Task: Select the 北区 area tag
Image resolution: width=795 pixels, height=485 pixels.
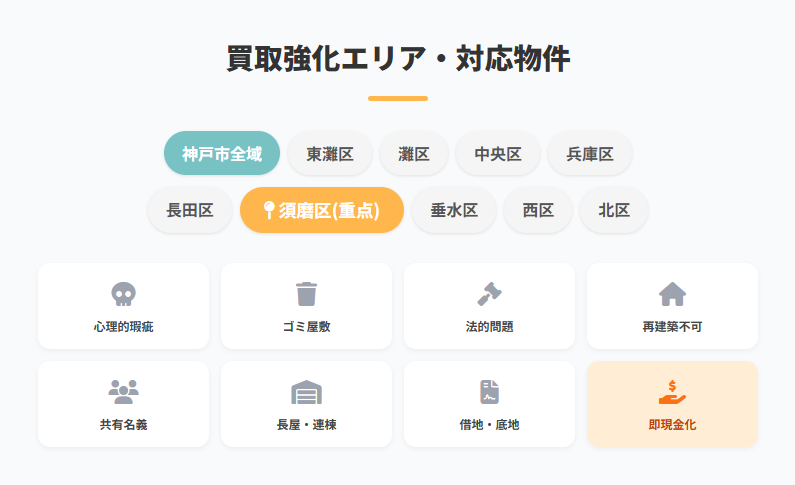Action: pos(614,210)
